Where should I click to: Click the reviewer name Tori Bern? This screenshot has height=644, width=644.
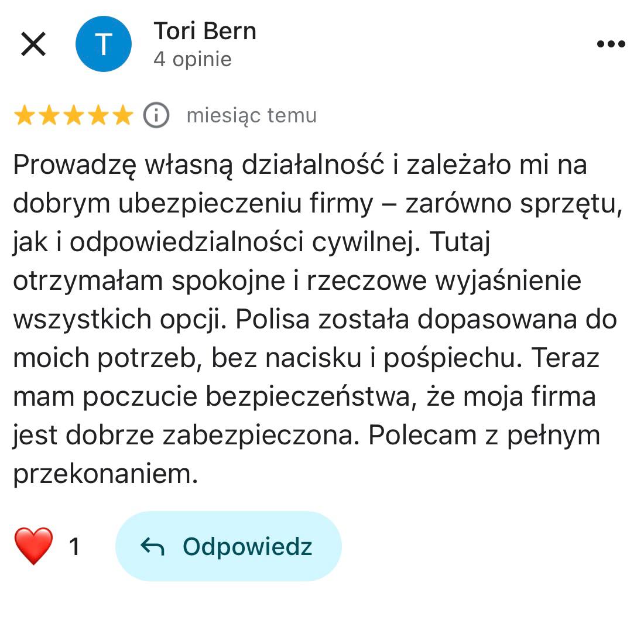click(x=205, y=31)
